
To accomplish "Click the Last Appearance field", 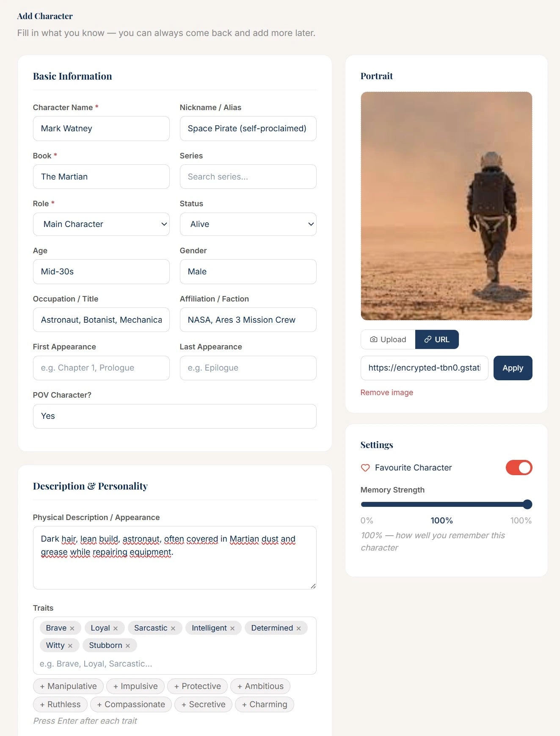I will coord(248,368).
